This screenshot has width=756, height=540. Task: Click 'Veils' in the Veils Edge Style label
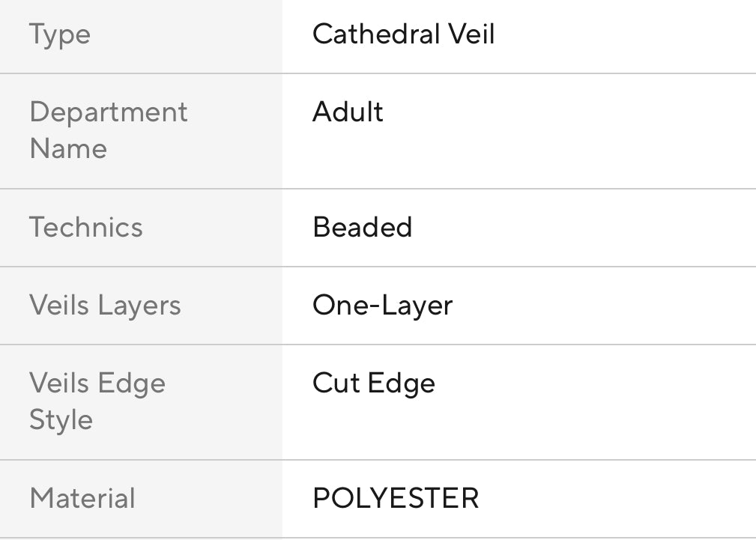click(59, 383)
